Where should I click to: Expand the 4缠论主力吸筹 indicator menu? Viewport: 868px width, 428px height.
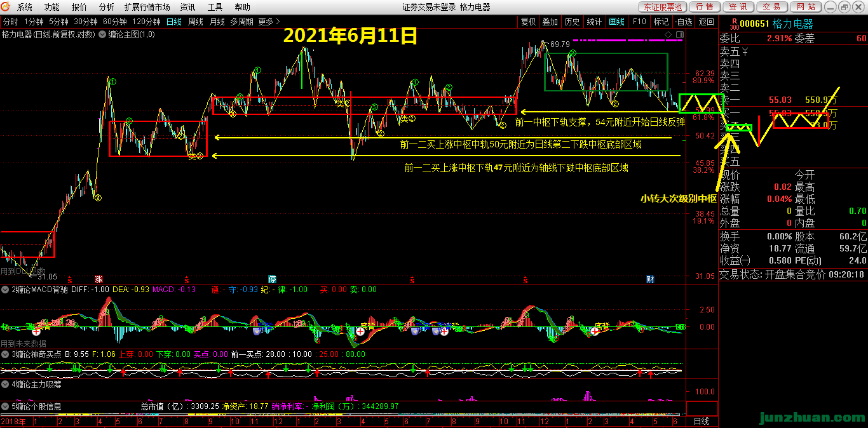pyautogui.click(x=6, y=385)
